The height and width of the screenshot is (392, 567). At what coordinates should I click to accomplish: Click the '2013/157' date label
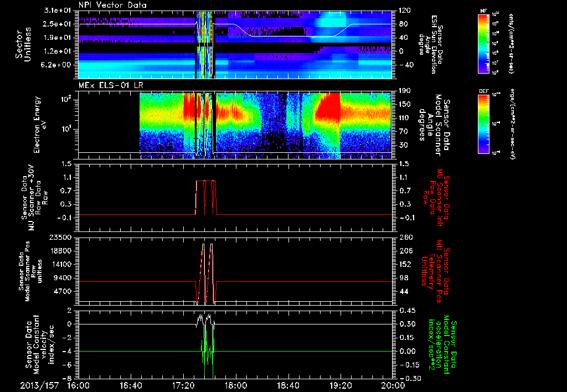click(39, 385)
